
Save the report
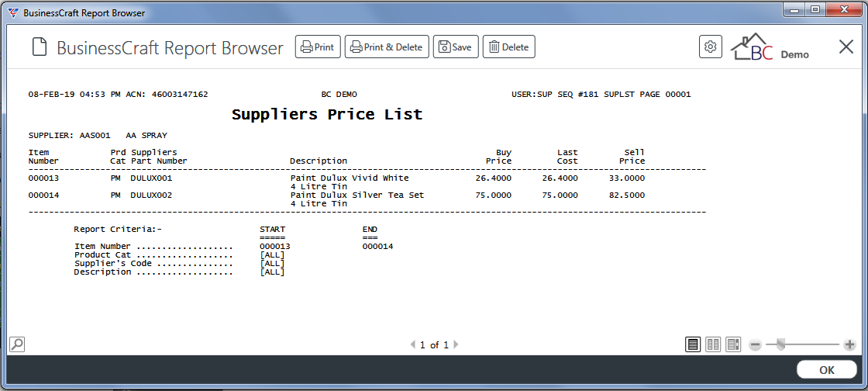point(456,47)
